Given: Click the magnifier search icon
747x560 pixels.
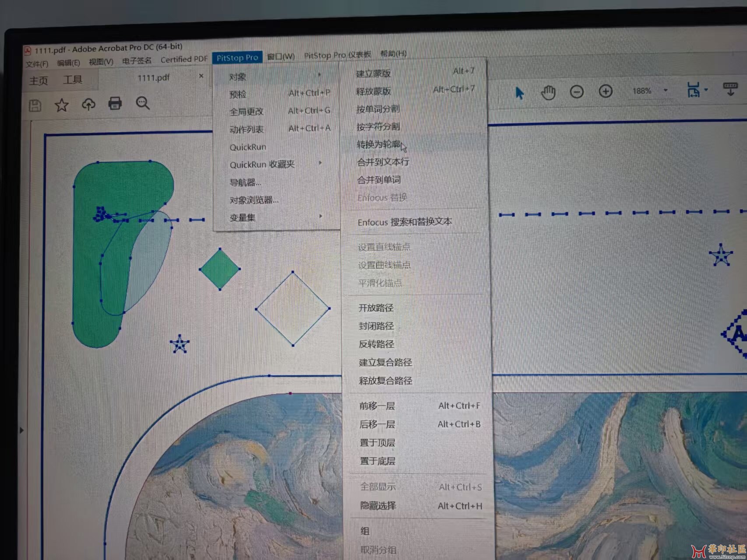Looking at the screenshot, I should (143, 103).
